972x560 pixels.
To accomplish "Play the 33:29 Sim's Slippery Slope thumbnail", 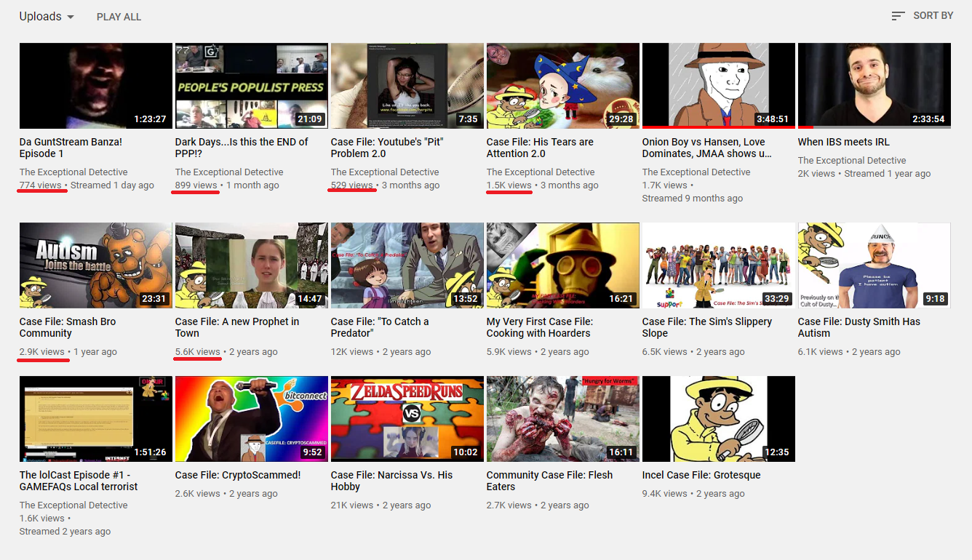I will (719, 265).
